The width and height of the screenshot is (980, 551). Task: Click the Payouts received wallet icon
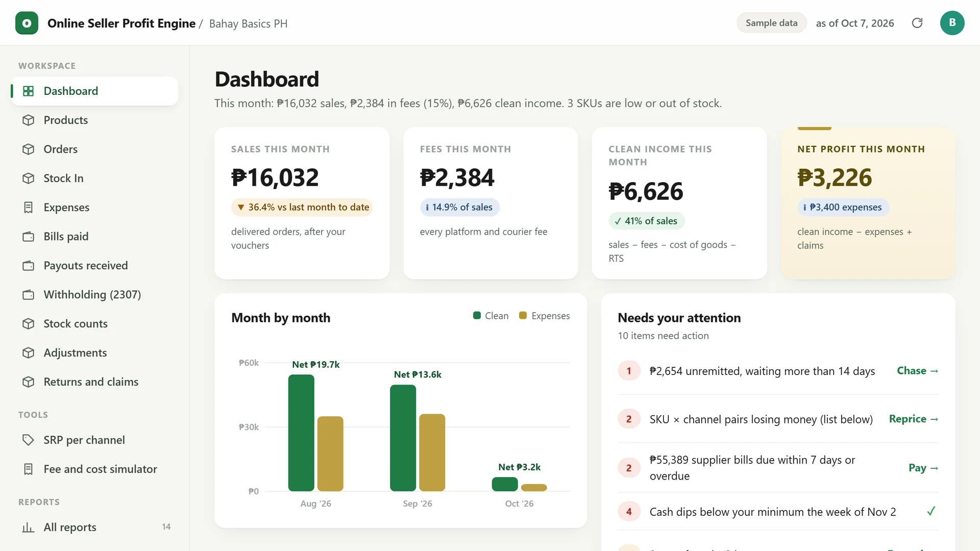click(29, 265)
